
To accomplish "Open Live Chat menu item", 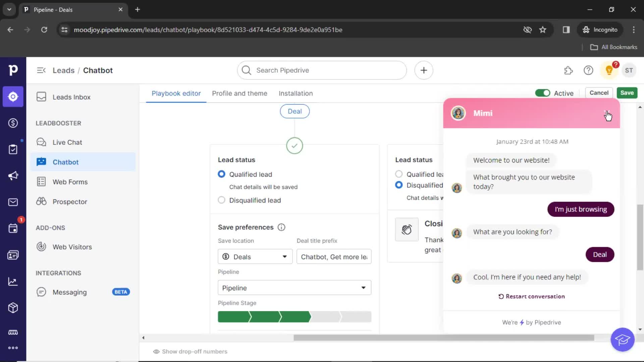I will click(83, 142).
